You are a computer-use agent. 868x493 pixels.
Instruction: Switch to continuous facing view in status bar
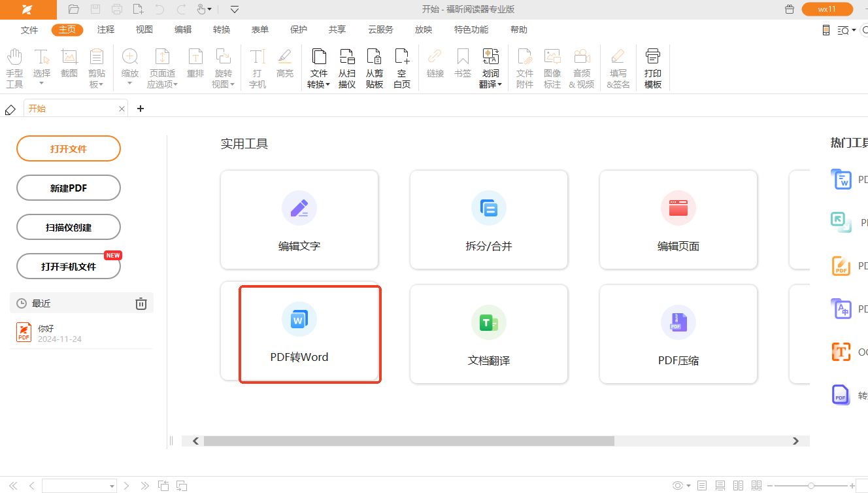click(756, 486)
